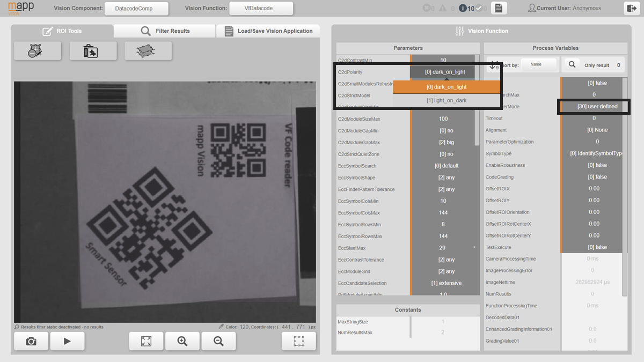644x362 pixels.
Task: Fit image to view with expand icon
Action: (146, 341)
